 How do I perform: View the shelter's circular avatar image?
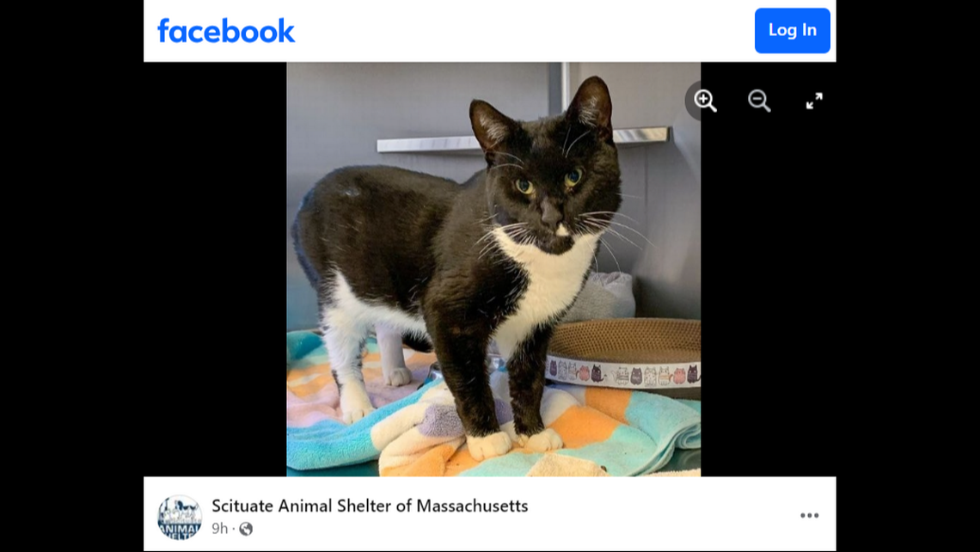coord(180,517)
